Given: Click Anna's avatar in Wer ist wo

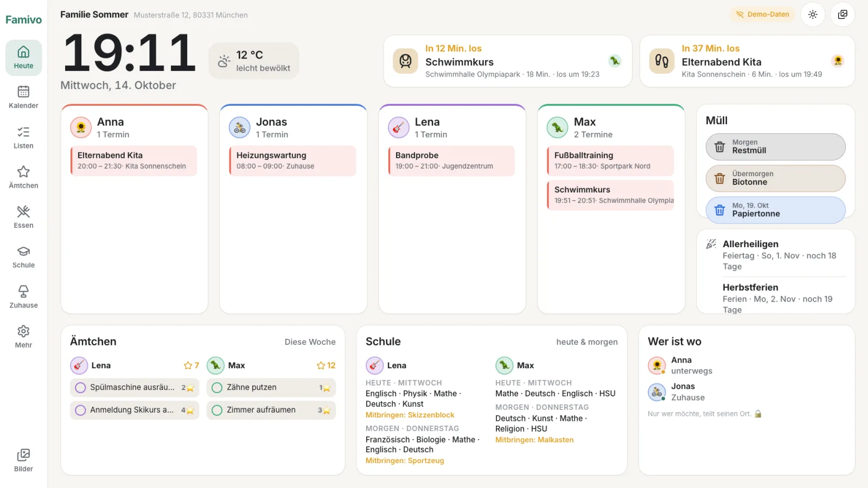Looking at the screenshot, I should [657, 365].
